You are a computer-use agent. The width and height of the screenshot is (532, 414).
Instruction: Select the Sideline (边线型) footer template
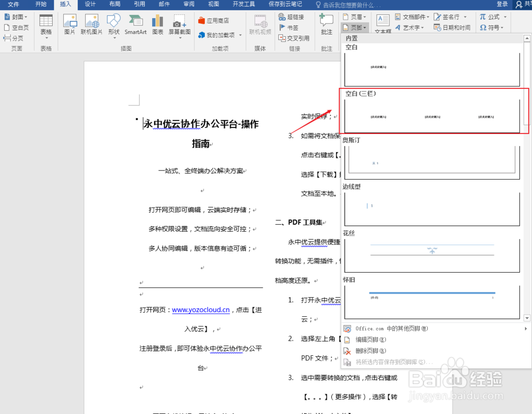coord(432,205)
